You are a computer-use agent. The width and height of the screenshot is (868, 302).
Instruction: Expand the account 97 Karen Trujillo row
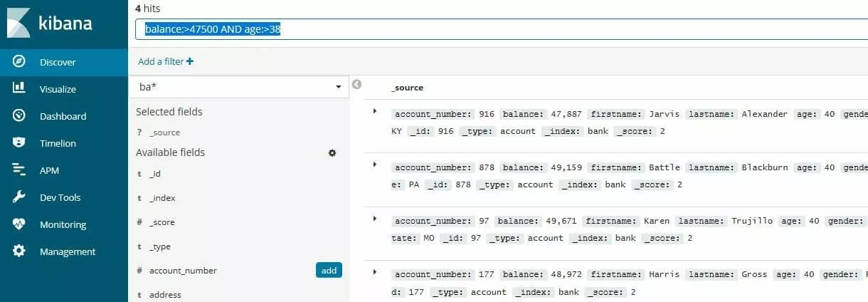pyautogui.click(x=375, y=218)
